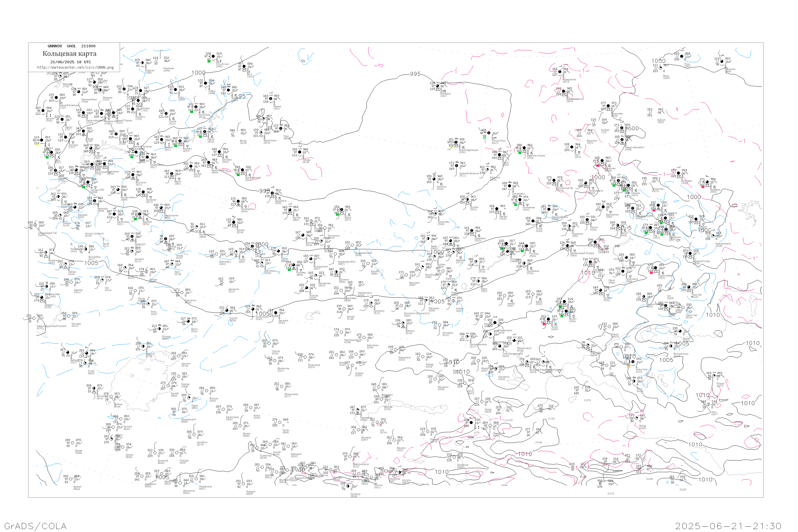Click the Тура station filled circle

[x=682, y=56]
